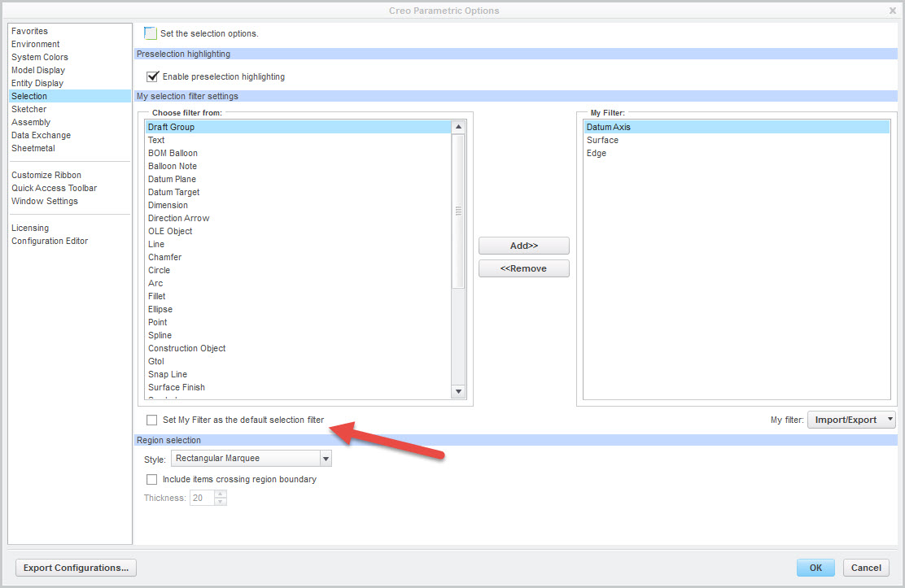Disable Enable preselection highlighting checkbox
This screenshot has width=905, height=588.
(152, 76)
